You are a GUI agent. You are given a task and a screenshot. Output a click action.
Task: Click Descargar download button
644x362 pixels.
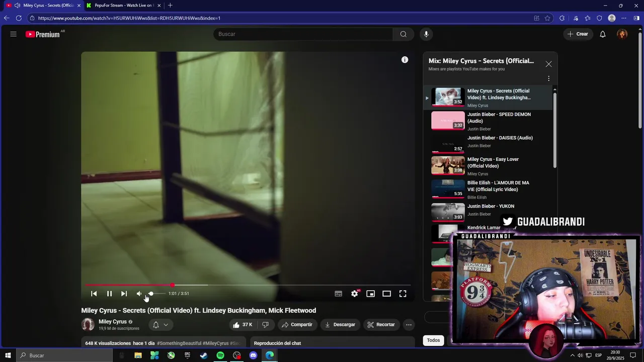point(340,325)
